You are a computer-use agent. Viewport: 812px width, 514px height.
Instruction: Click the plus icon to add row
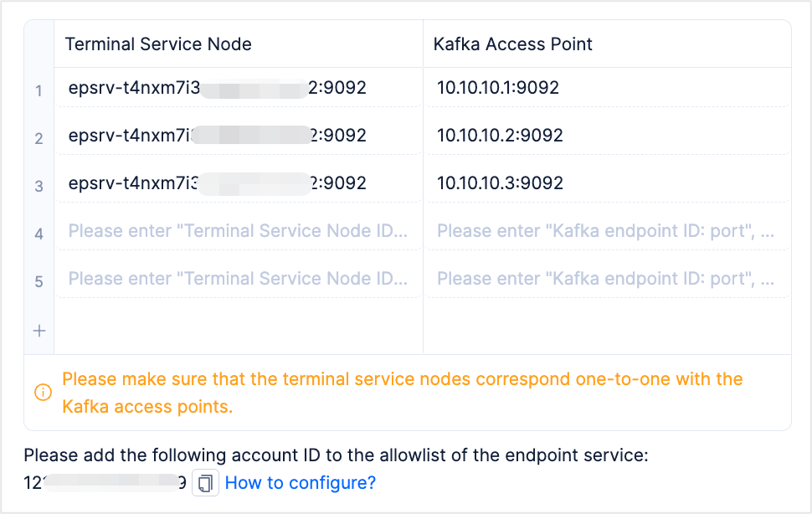39,331
